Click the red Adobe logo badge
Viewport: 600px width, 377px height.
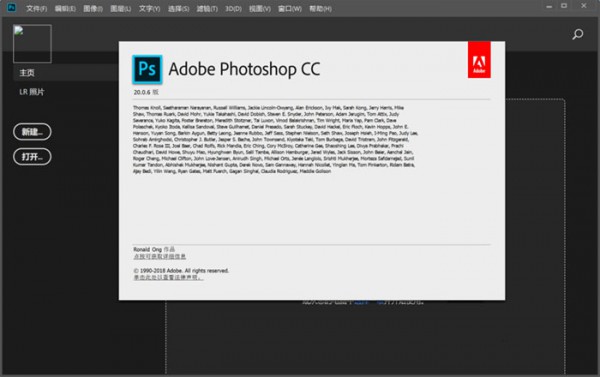(x=479, y=60)
